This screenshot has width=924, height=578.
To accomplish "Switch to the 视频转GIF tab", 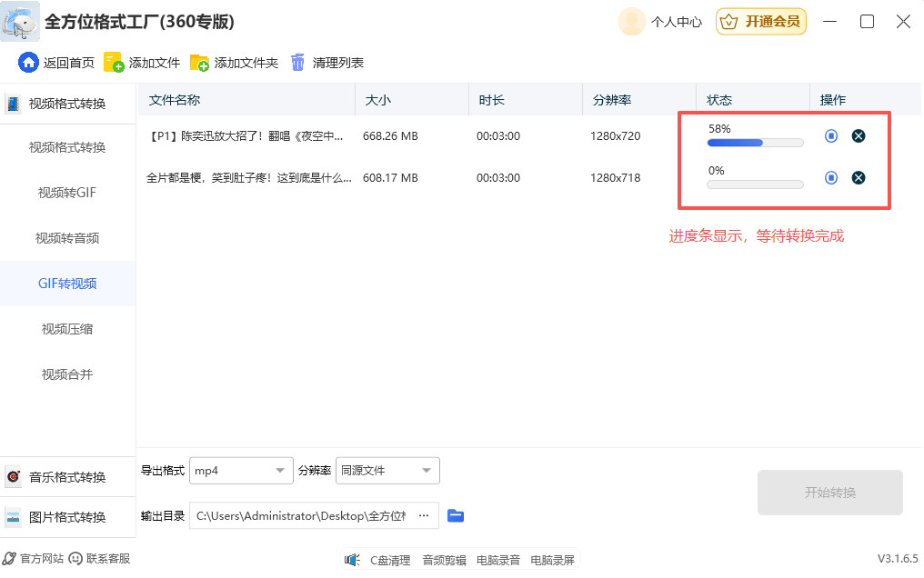I will 68,193.
